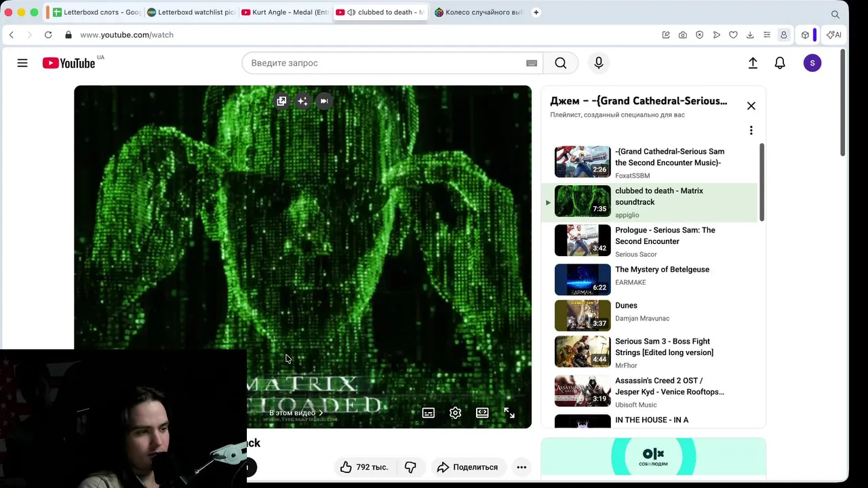
Task: Open the extensions cube icon
Action: (x=805, y=35)
